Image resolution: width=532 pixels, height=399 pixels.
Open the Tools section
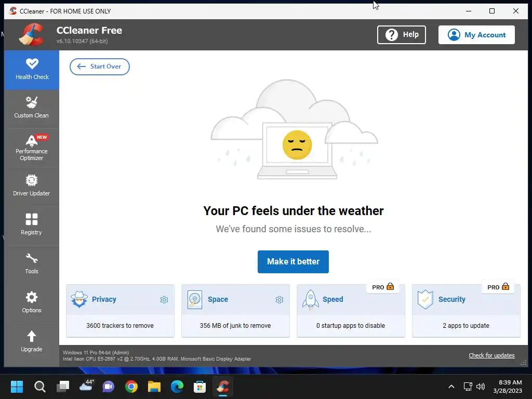coord(32,263)
